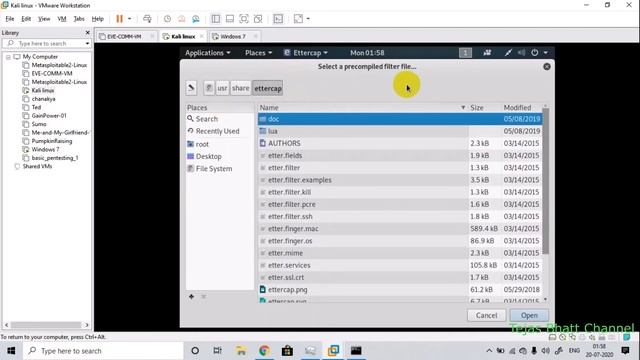Click the ettercap path segment
640x360 pixels.
[x=268, y=88]
